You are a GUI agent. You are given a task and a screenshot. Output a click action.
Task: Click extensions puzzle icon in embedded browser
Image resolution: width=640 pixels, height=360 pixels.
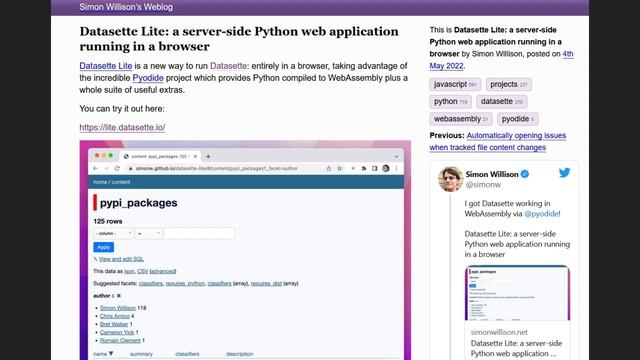point(364,168)
